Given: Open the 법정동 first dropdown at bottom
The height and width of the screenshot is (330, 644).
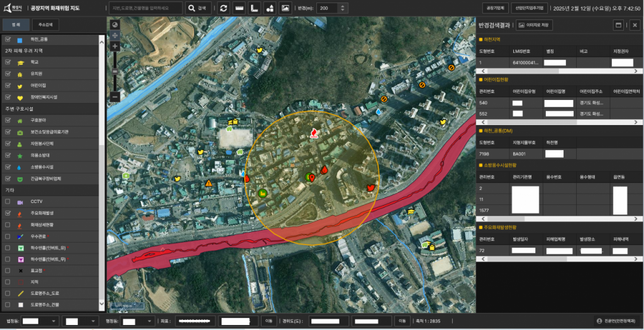Looking at the screenshot, I should click(x=40, y=321).
